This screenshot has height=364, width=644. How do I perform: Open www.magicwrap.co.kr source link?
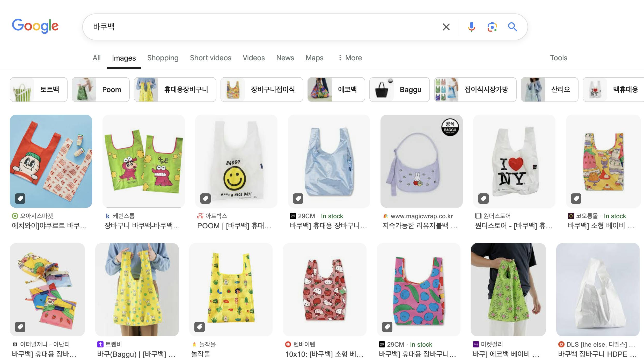pos(421,216)
